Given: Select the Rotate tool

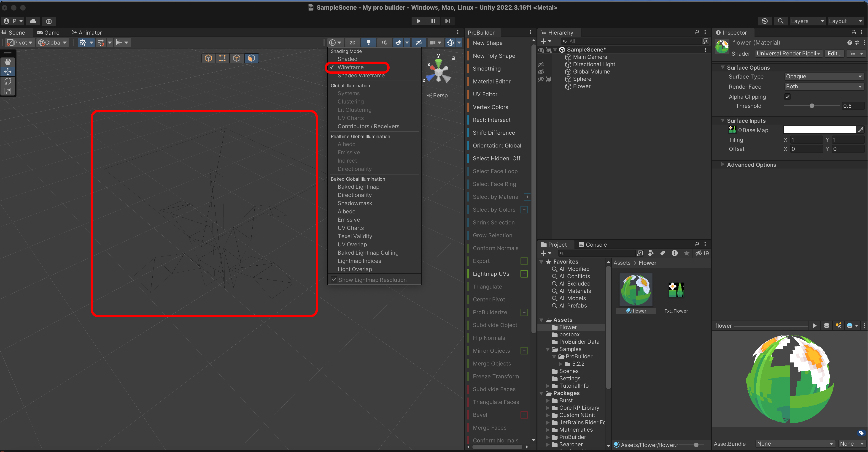Looking at the screenshot, I should 8,81.
